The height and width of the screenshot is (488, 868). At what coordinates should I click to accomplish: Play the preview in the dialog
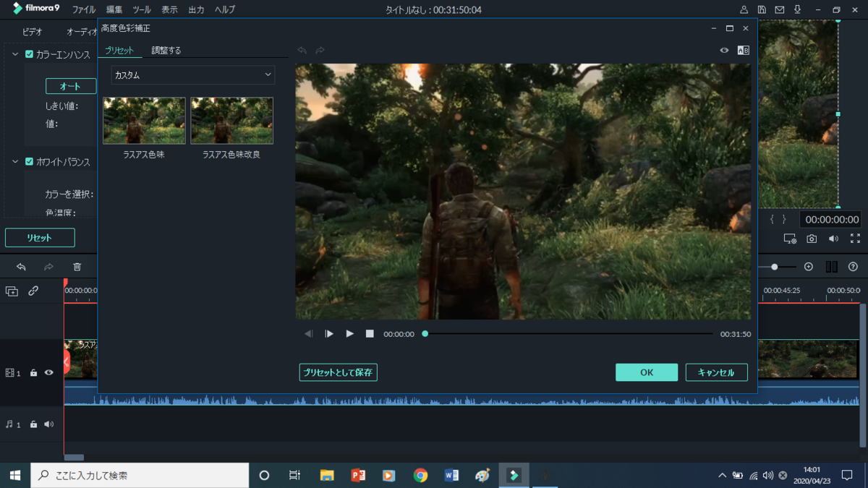click(x=349, y=333)
